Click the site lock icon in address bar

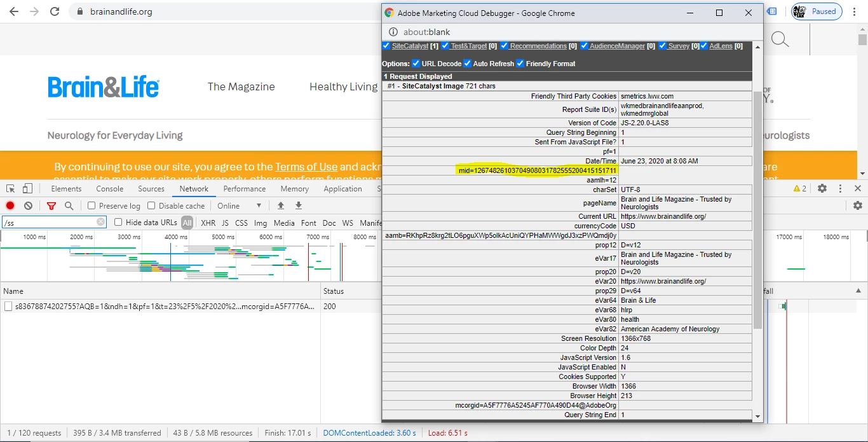[79, 11]
